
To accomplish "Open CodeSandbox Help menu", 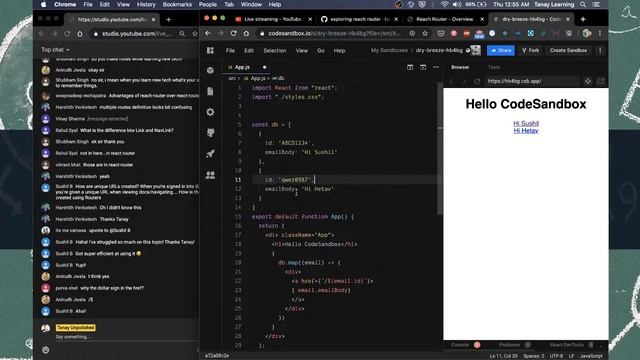I will point(339,51).
